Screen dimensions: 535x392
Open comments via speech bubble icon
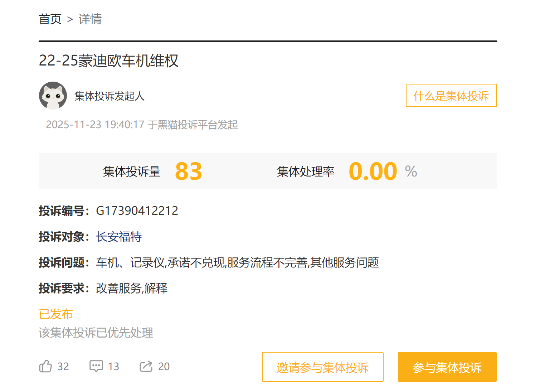pos(96,366)
